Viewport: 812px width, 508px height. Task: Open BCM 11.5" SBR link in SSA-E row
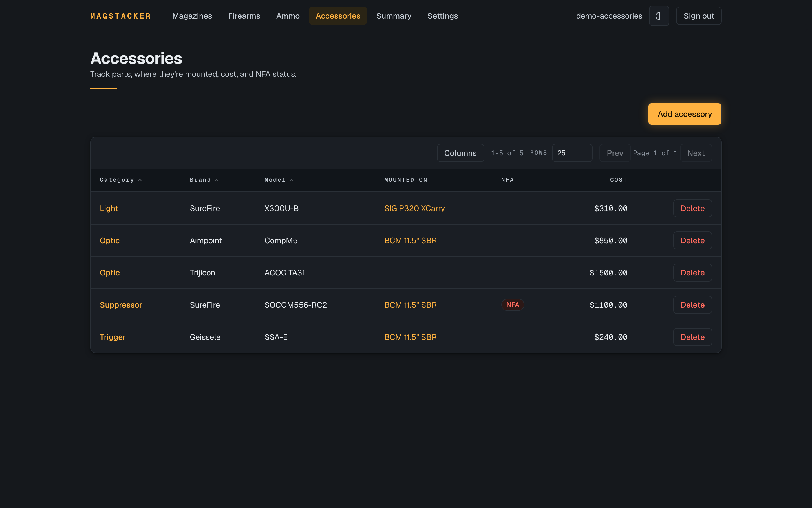(410, 337)
